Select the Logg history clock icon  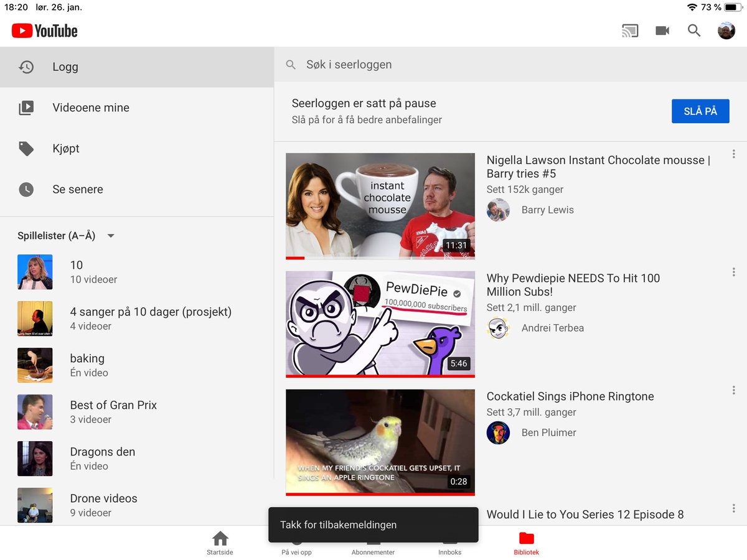(x=26, y=67)
